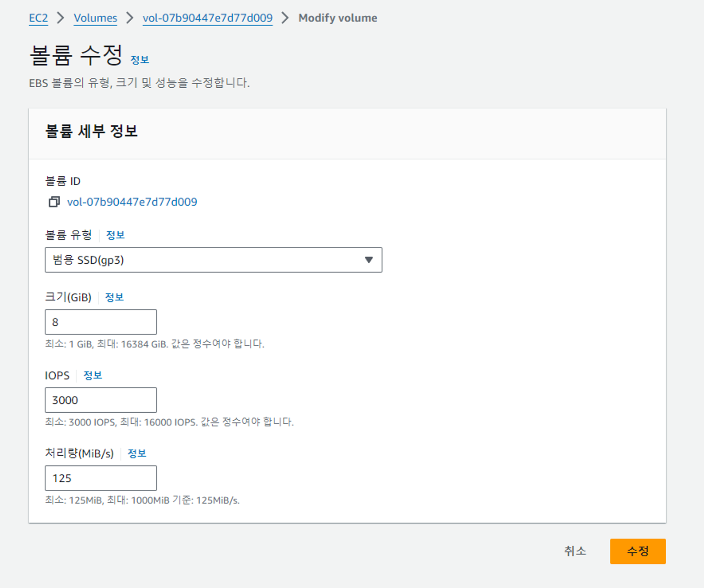Copy the volume ID with copy icon
The height and width of the screenshot is (588, 704).
[54, 202]
